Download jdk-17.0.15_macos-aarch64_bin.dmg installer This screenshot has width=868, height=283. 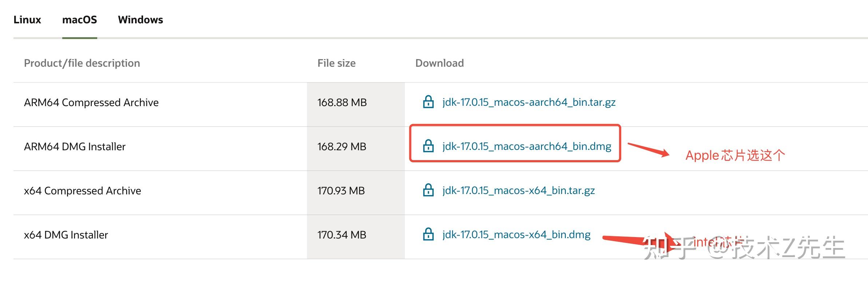click(x=526, y=146)
